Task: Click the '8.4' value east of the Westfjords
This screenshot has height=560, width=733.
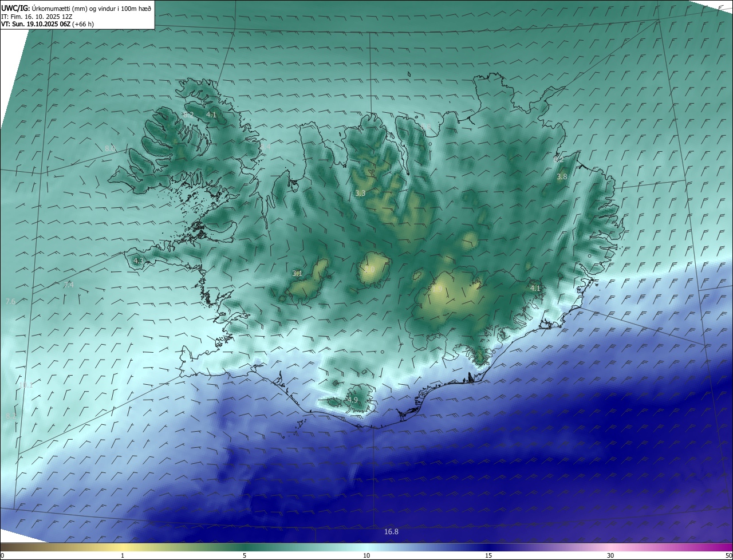Action: 265,147
